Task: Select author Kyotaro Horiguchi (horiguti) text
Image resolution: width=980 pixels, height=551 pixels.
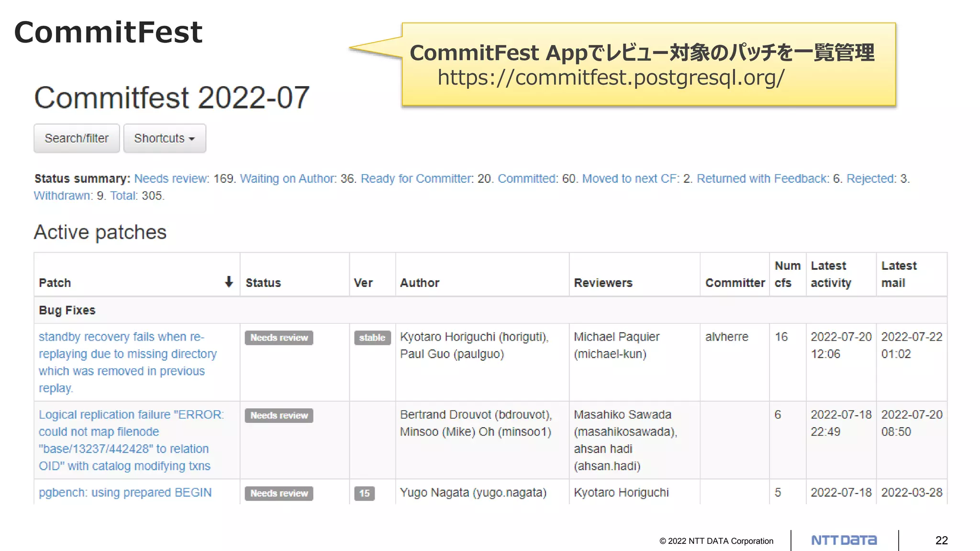Action: pos(474,337)
